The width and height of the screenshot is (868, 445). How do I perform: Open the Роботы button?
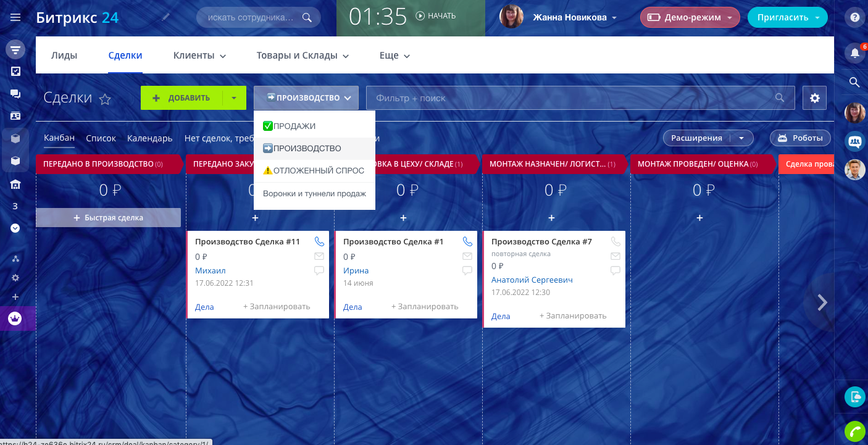[x=800, y=138]
